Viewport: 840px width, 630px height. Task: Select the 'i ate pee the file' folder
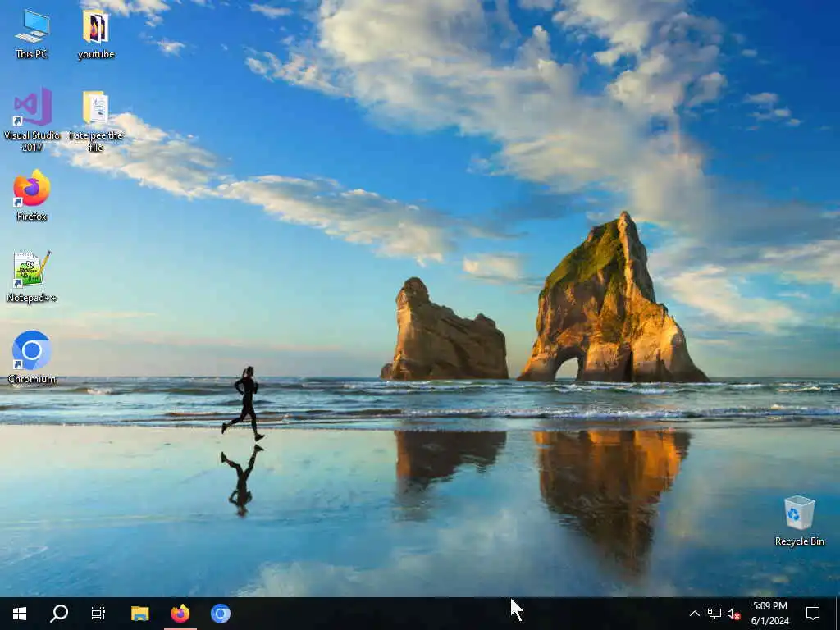96,121
